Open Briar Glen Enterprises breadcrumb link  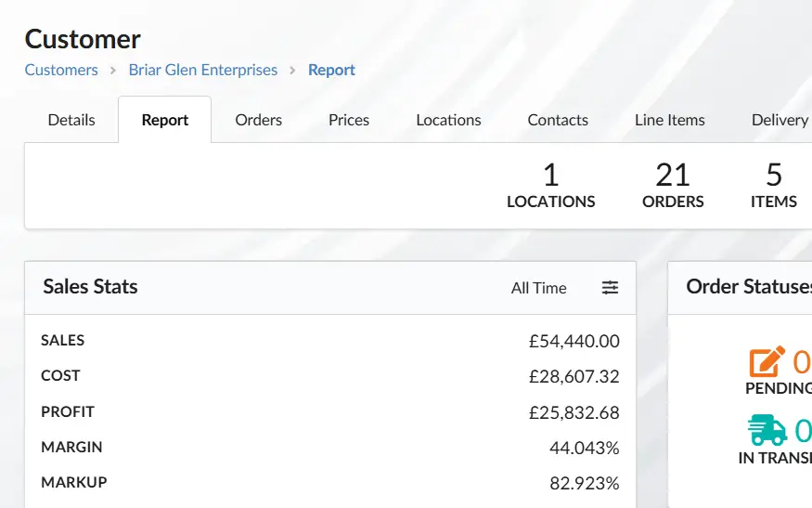(x=203, y=70)
